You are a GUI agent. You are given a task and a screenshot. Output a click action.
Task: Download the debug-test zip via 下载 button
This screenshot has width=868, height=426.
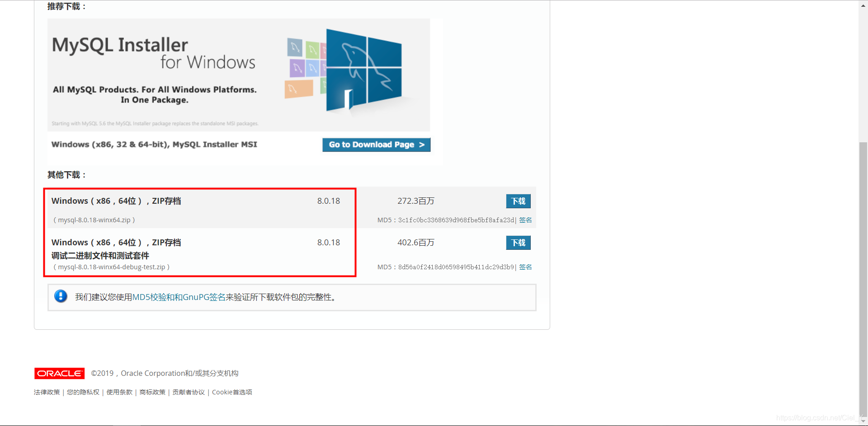[518, 243]
